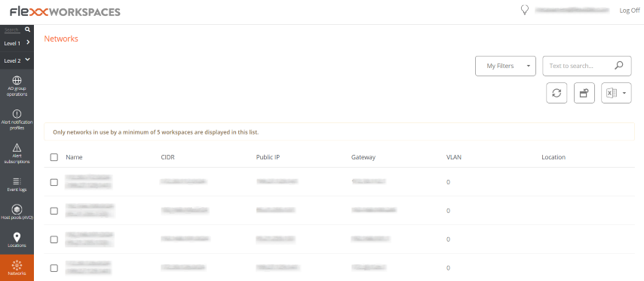Sort by VLAN column header

click(x=454, y=157)
